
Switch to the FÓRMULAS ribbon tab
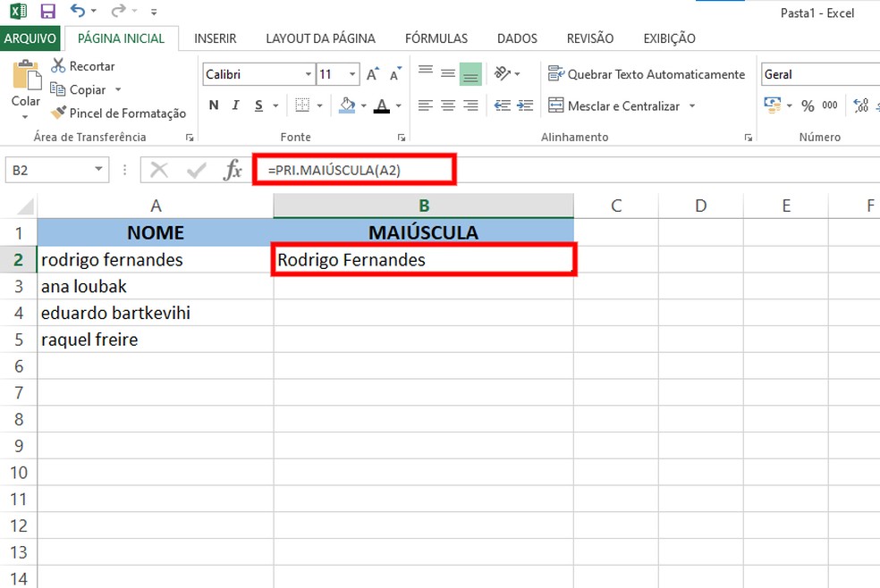(436, 38)
